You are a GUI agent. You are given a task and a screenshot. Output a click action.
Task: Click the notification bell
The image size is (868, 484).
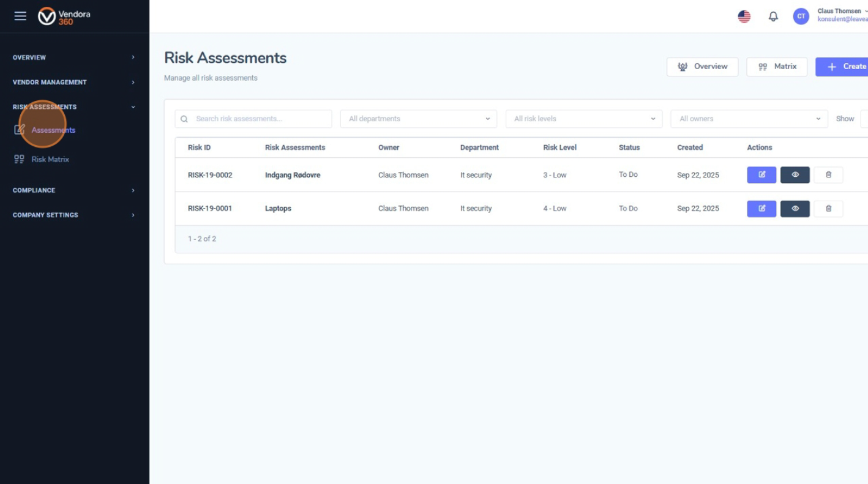773,16
